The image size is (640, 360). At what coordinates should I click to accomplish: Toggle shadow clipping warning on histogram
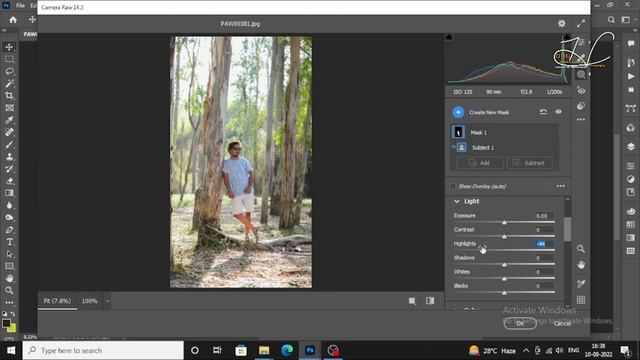pos(449,37)
